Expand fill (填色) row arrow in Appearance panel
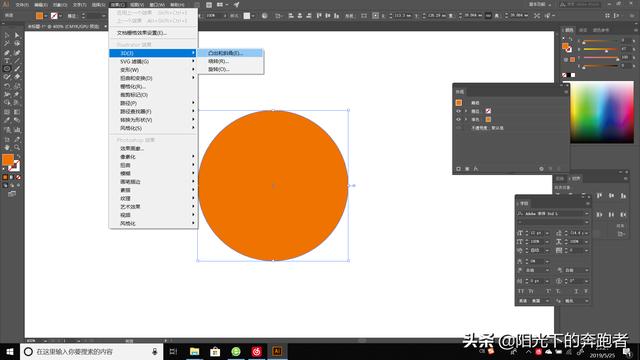The height and width of the screenshot is (360, 640). coord(466,120)
